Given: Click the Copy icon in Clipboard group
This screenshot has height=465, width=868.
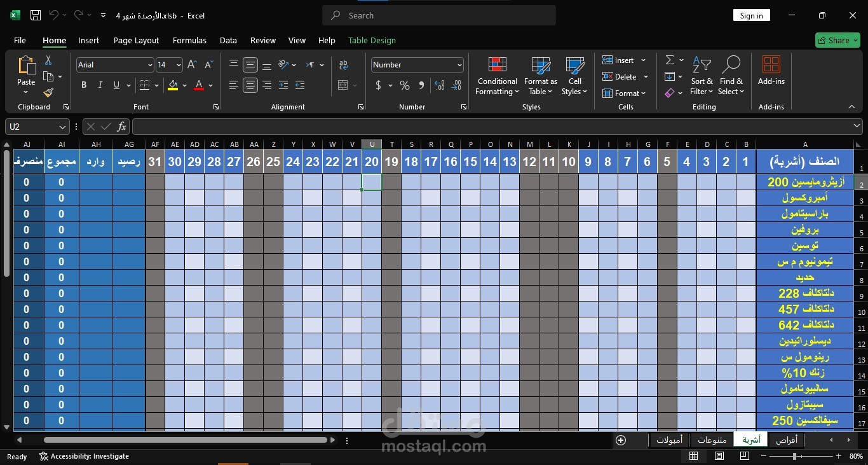Looking at the screenshot, I should pyautogui.click(x=48, y=76).
